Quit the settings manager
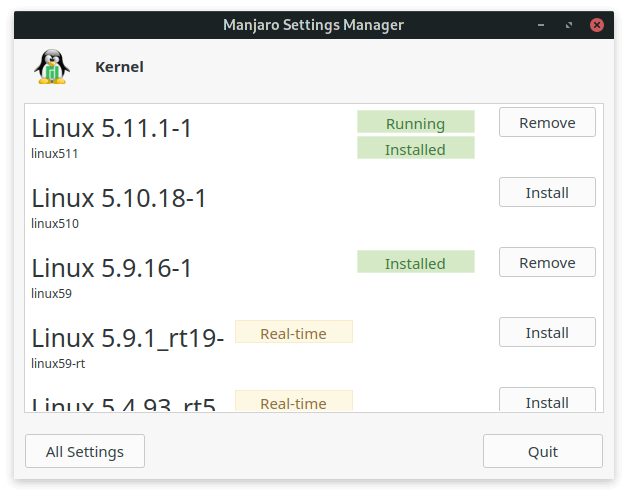 pos(543,451)
